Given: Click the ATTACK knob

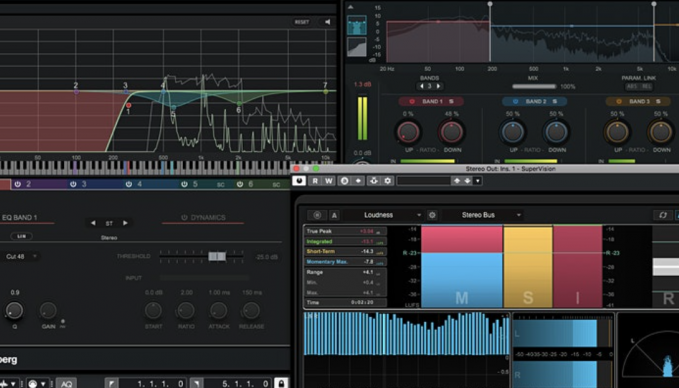Looking at the screenshot, I should [x=219, y=310].
